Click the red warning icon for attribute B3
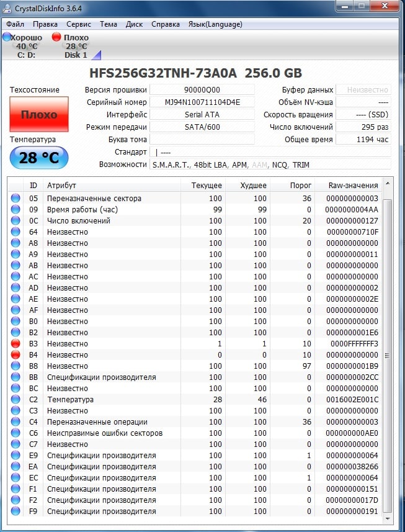405x532 pixels. coord(16,344)
